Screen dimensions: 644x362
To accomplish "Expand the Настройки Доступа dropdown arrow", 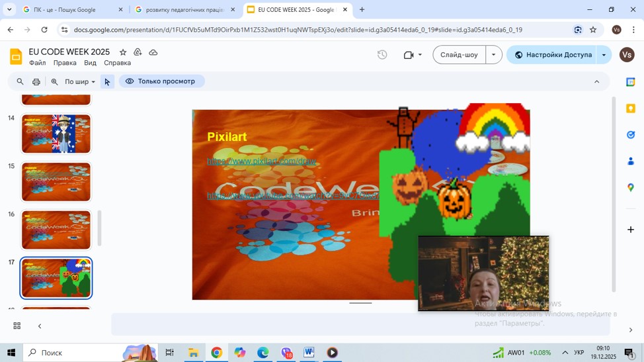I will (604, 55).
